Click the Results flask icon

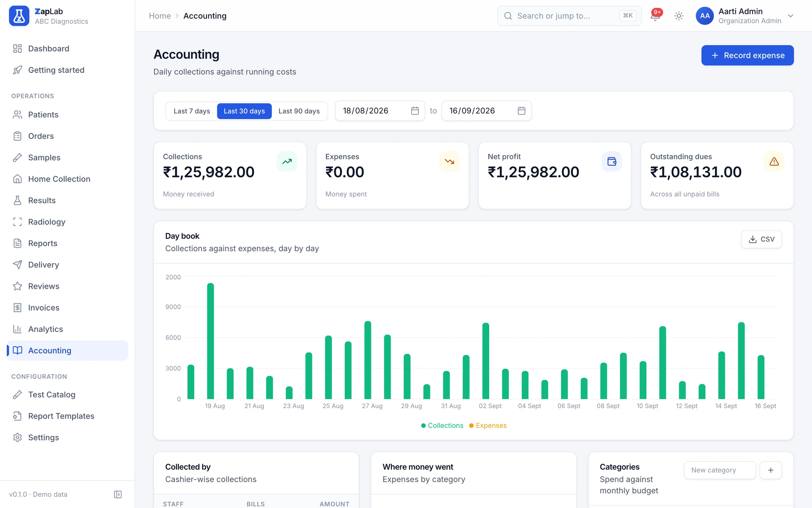click(17, 200)
